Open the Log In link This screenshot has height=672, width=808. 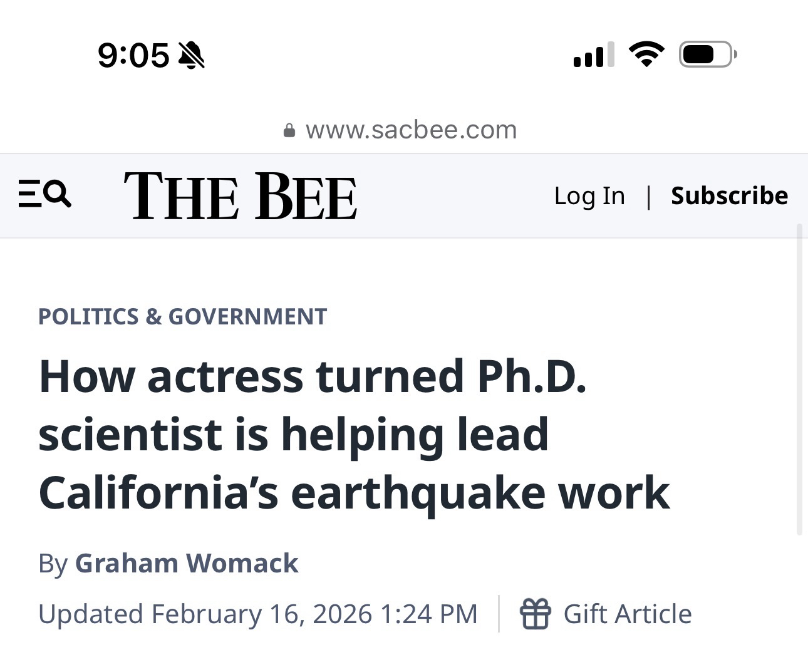[x=589, y=196]
